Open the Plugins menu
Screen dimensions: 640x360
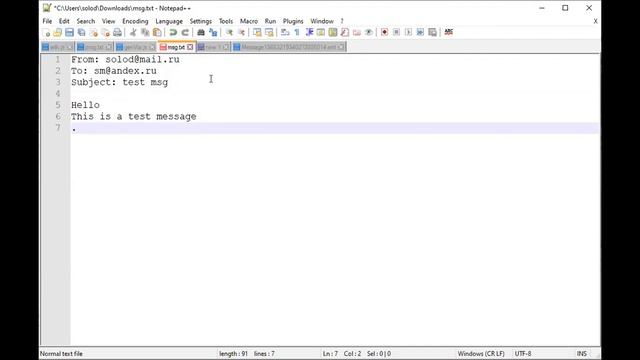coord(293,21)
